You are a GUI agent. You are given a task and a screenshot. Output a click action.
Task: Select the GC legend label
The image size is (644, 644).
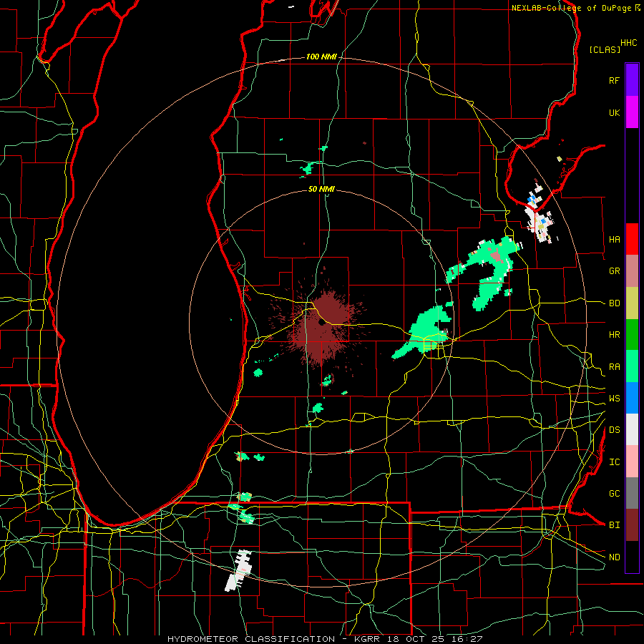pos(614,494)
